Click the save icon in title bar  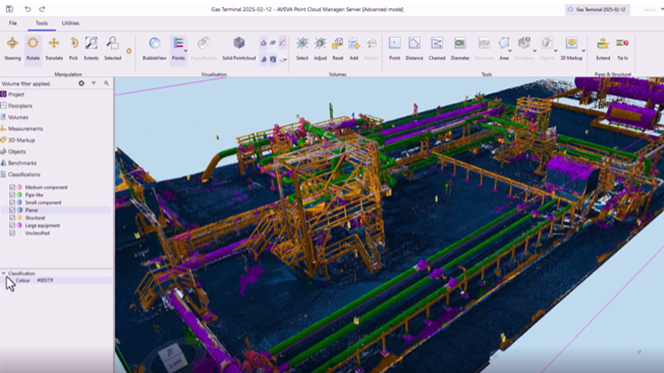[9, 9]
